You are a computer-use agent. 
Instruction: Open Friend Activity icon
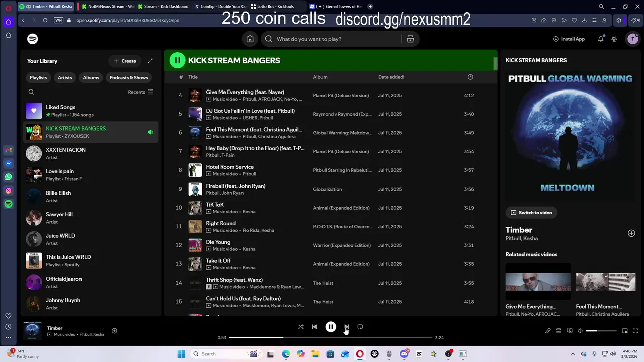point(614,39)
